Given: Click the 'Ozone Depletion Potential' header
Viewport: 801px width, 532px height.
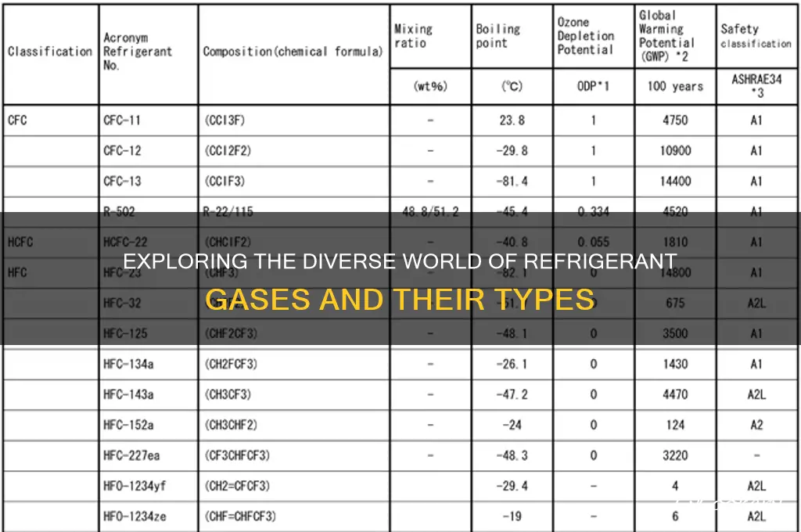Looking at the screenshot, I should (x=586, y=36).
